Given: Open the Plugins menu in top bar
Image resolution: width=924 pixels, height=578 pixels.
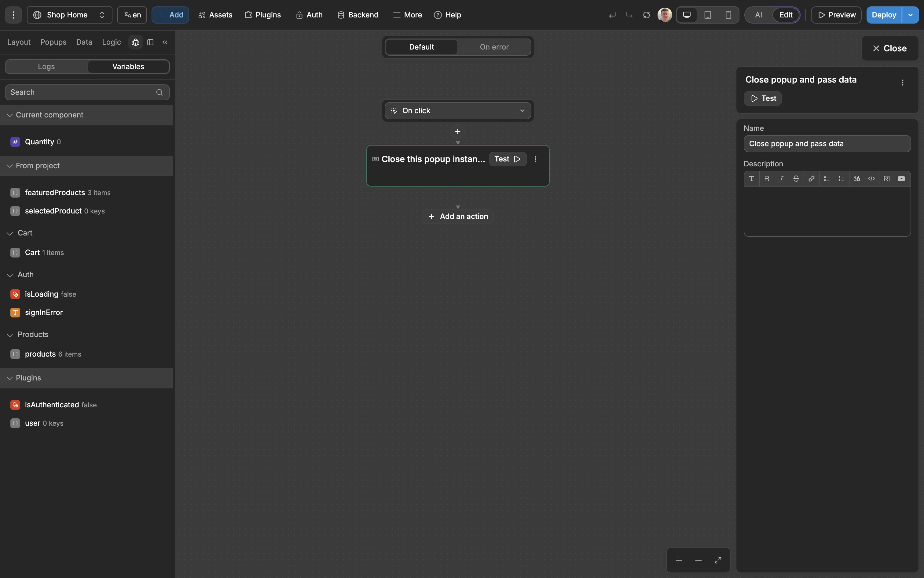Looking at the screenshot, I should [263, 15].
